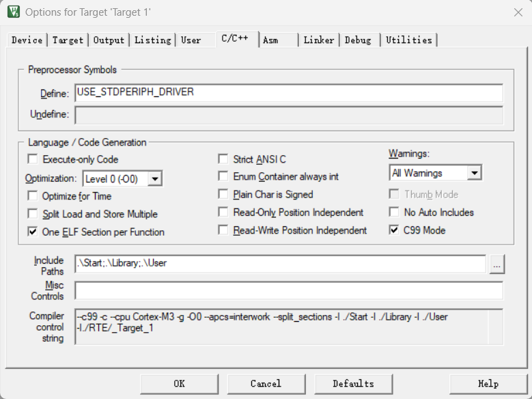Open the User tab
Image resolution: width=532 pixels, height=399 pixels.
coord(196,40)
